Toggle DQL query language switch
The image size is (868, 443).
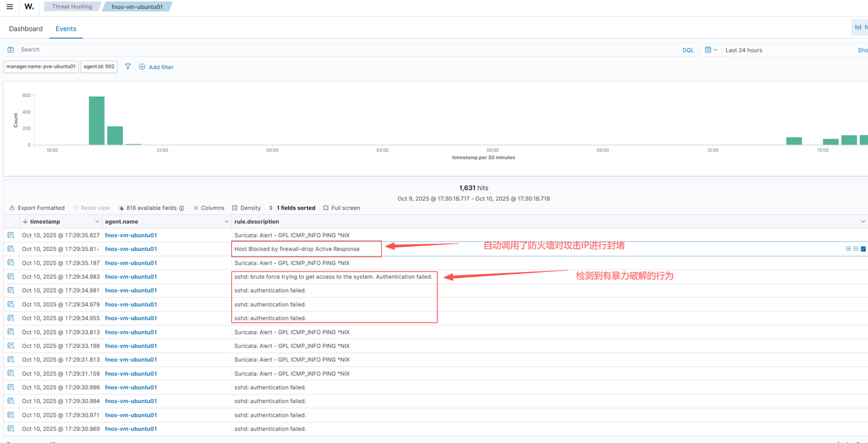click(688, 50)
